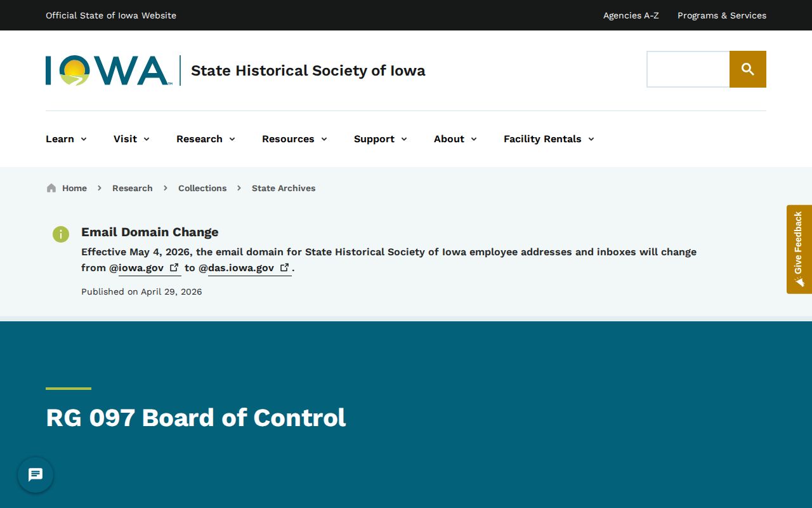Expand the Resources menu
Screen dimensions: 812x508
coord(294,139)
